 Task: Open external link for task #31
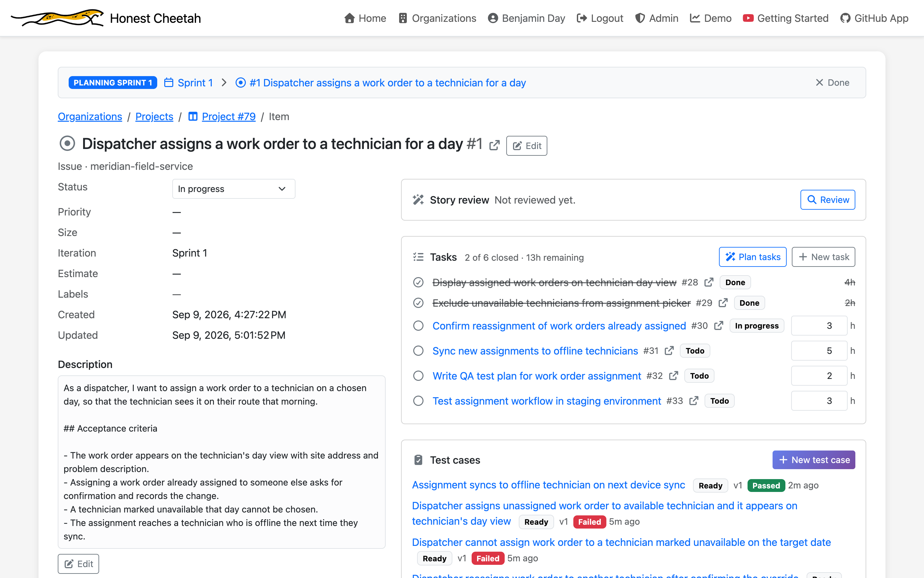[669, 351]
